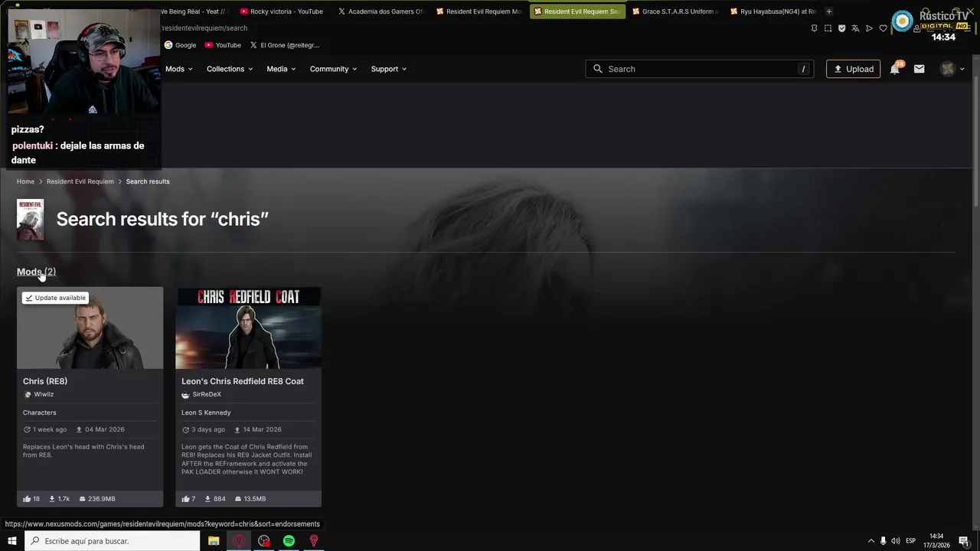Click the Resident Evil Requiem game cover
The image size is (980, 551).
[31, 220]
